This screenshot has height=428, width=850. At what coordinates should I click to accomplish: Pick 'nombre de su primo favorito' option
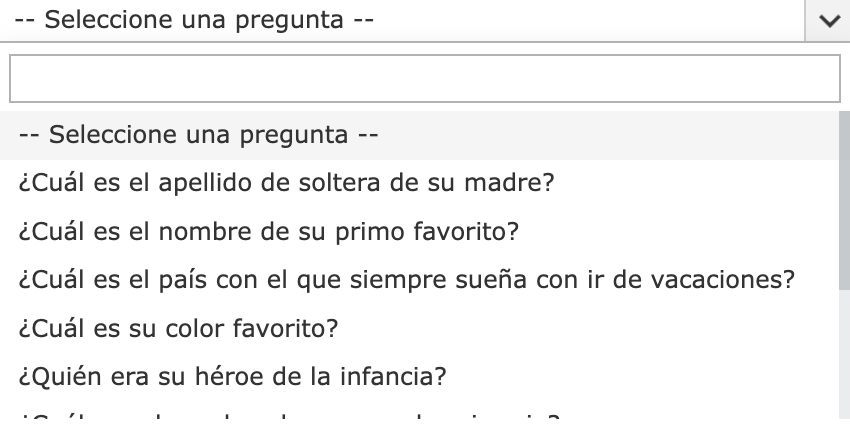(268, 232)
